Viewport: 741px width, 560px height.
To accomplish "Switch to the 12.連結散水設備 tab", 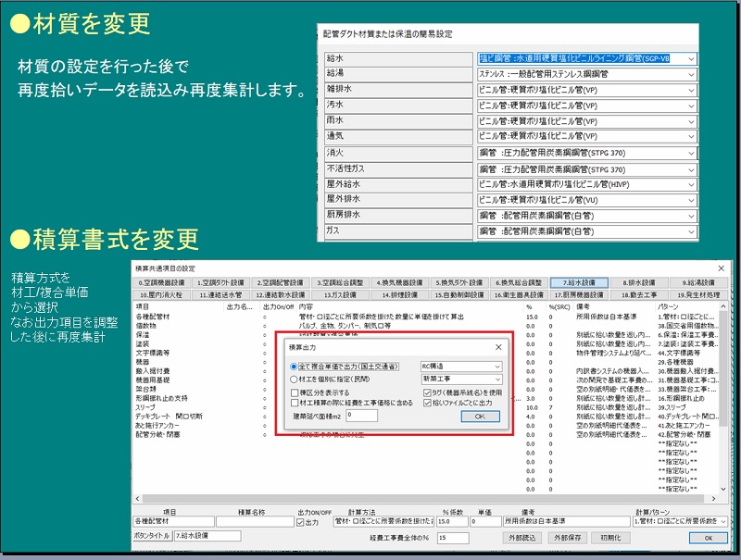I will click(281, 294).
